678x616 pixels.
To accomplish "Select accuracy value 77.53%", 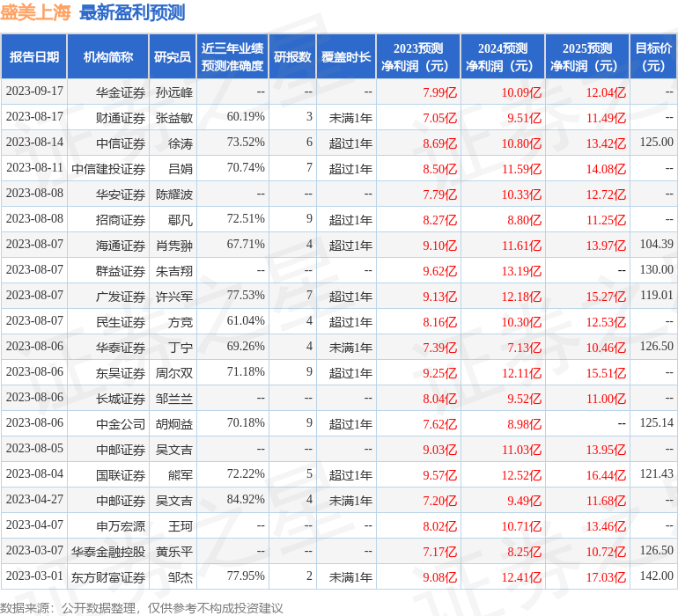I will click(246, 296).
